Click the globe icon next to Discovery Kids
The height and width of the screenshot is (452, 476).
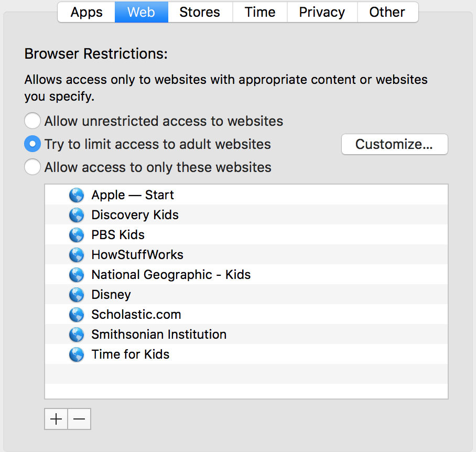77,214
